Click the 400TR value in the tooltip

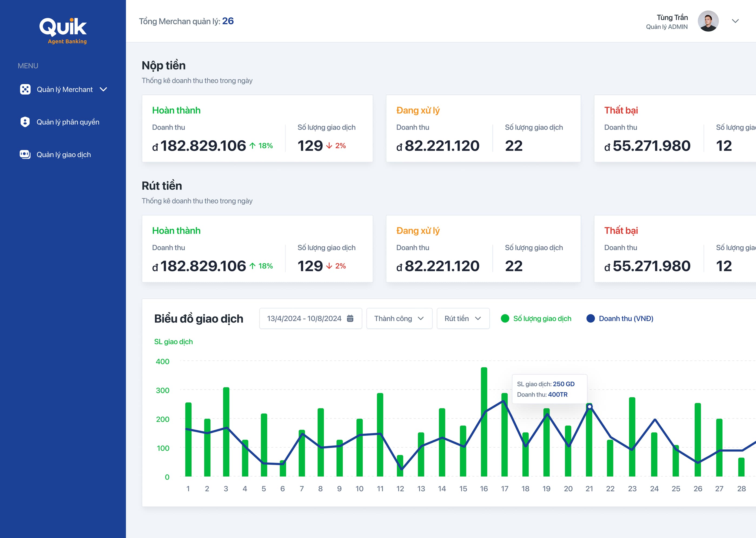[x=558, y=395]
